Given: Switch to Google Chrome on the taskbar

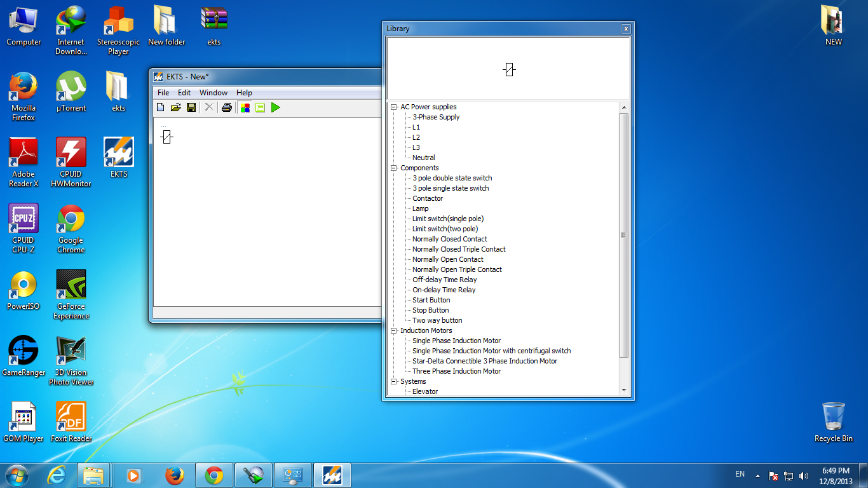Looking at the screenshot, I should tap(214, 475).
